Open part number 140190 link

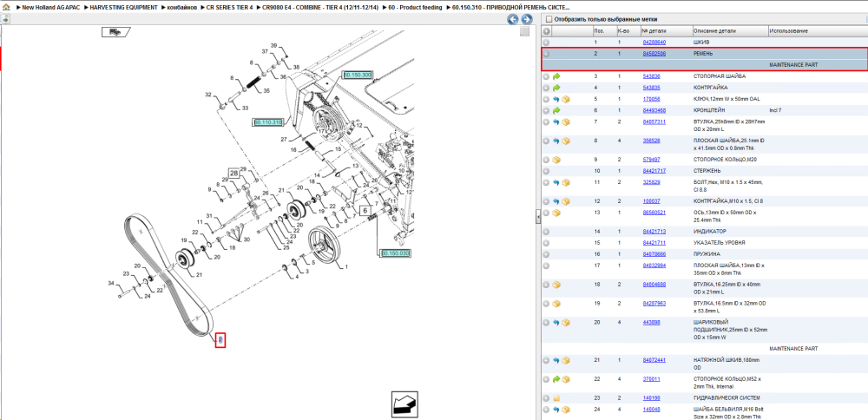coord(651,397)
